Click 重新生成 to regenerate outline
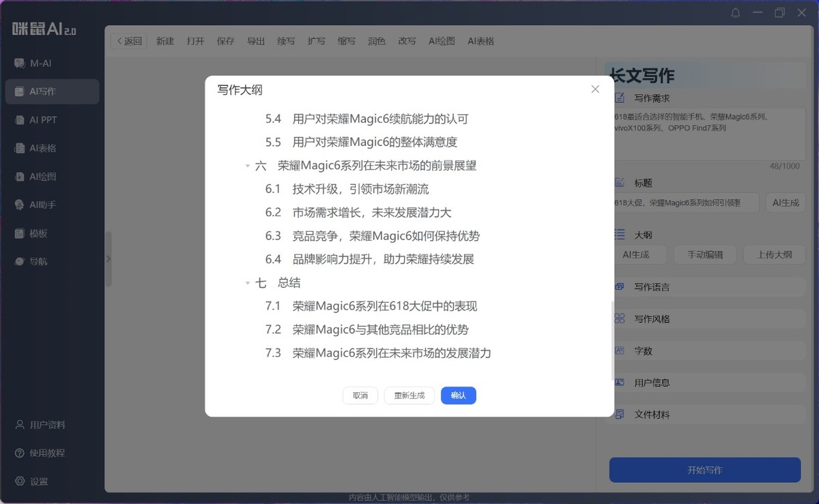The height and width of the screenshot is (504, 819). tap(409, 396)
